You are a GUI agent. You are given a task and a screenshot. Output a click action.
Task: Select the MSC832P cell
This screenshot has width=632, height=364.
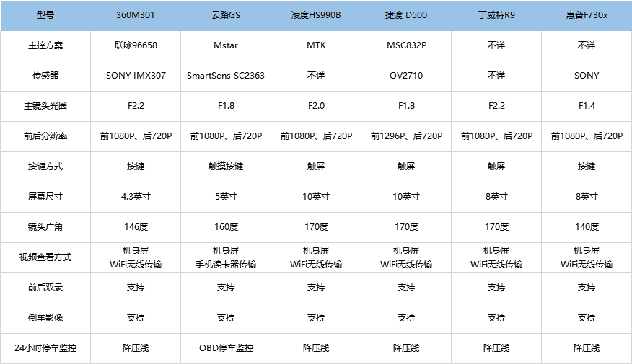pos(406,45)
